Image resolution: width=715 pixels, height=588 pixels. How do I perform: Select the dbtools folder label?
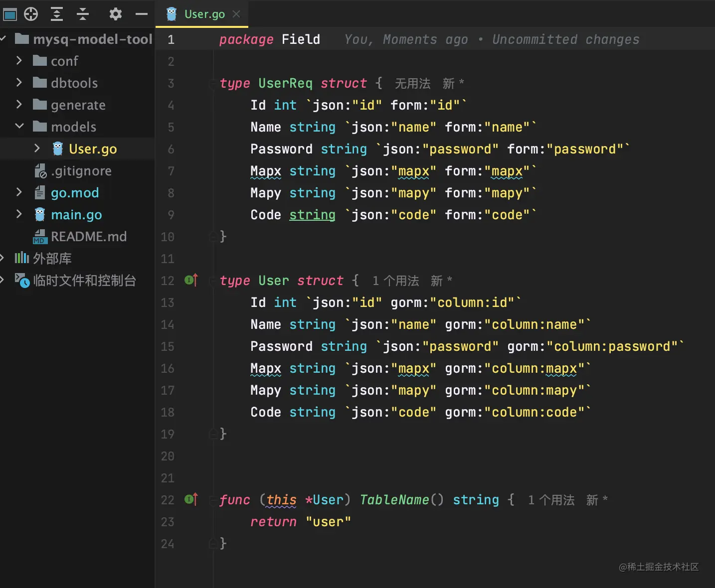[74, 83]
